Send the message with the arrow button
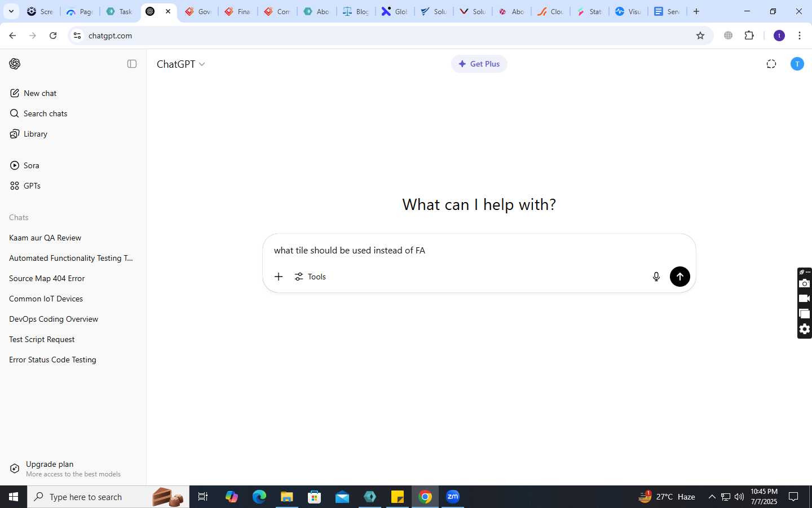Image resolution: width=812 pixels, height=508 pixels. click(x=679, y=277)
